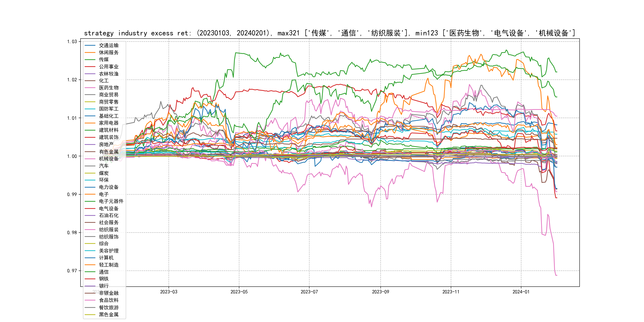This screenshot has width=644, height=322.
Task: Select the 交通运输 legend entry
Action: click(x=109, y=45)
